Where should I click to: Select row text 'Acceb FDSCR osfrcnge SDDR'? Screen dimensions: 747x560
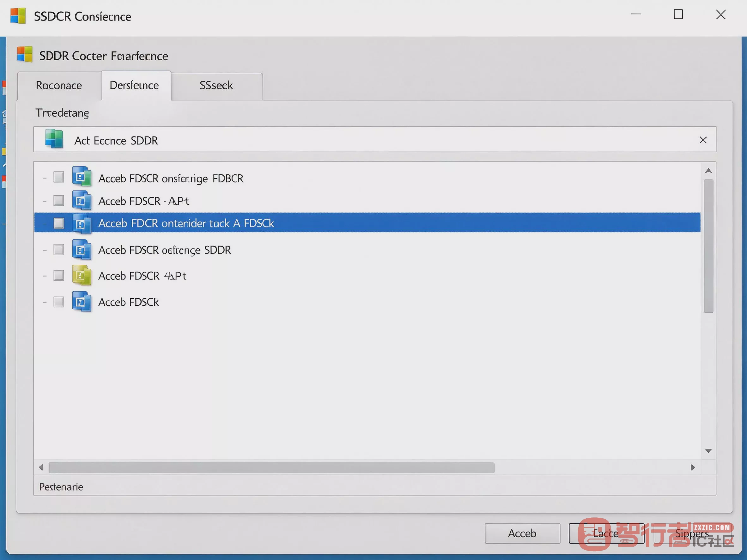click(164, 250)
